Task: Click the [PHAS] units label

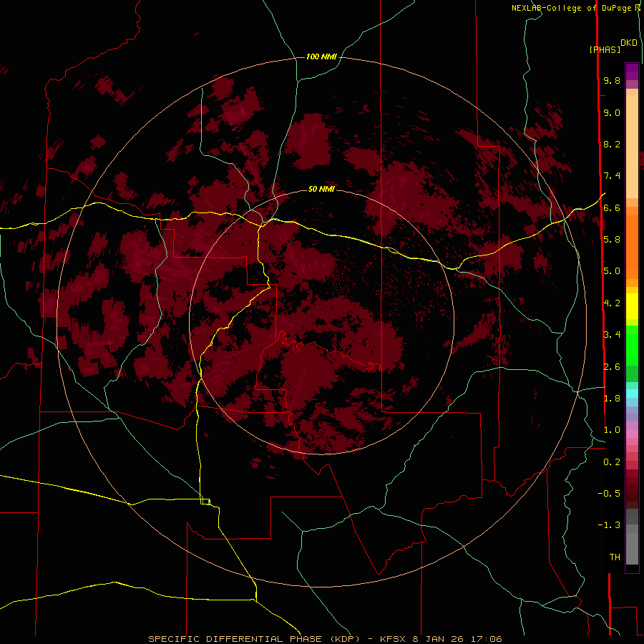Action: tap(605, 50)
